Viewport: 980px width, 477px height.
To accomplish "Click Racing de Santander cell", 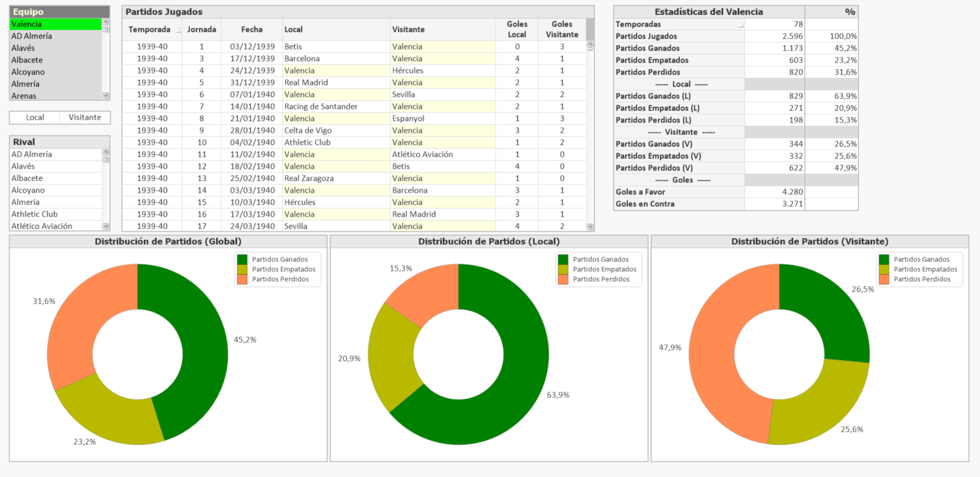I will (336, 107).
